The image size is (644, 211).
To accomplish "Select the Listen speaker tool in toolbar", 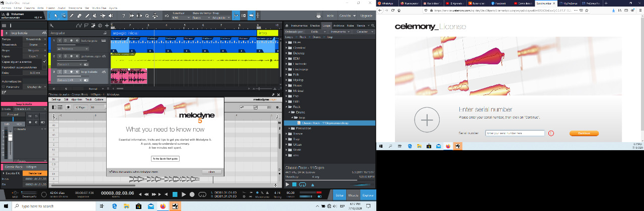I will (110, 16).
